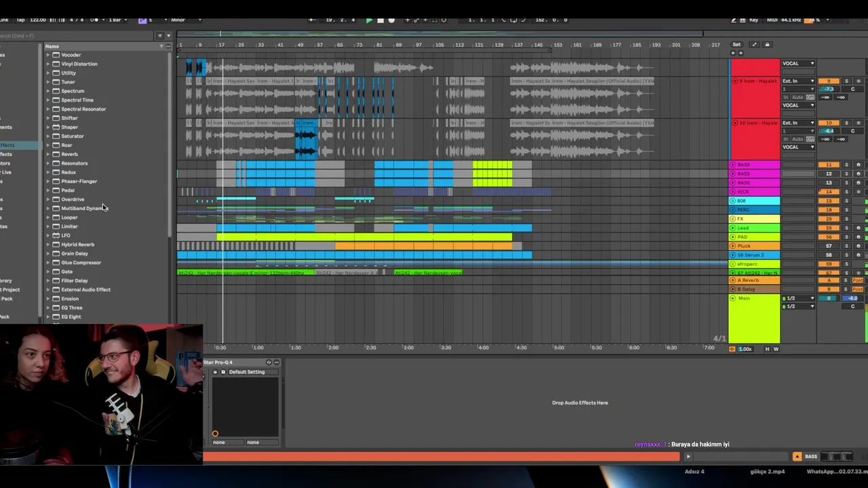Expand the Vocoder folder
868x488 pixels.
coord(48,55)
